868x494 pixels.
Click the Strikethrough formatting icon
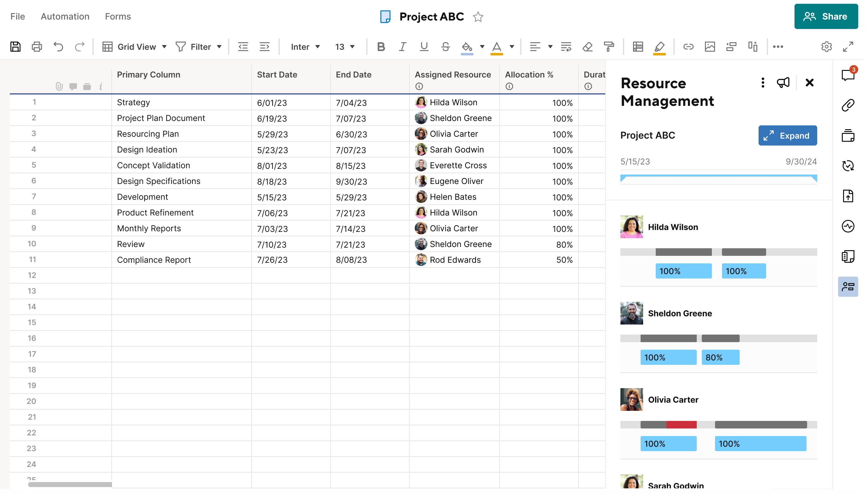pyautogui.click(x=447, y=46)
